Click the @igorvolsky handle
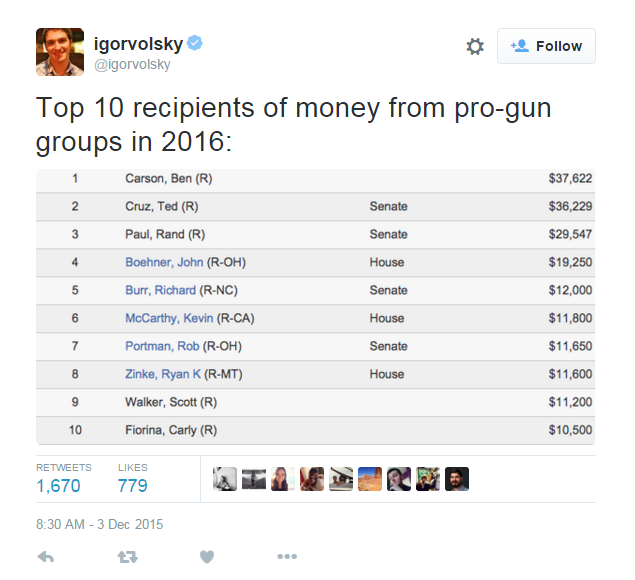The height and width of the screenshot is (580, 635). tap(132, 65)
